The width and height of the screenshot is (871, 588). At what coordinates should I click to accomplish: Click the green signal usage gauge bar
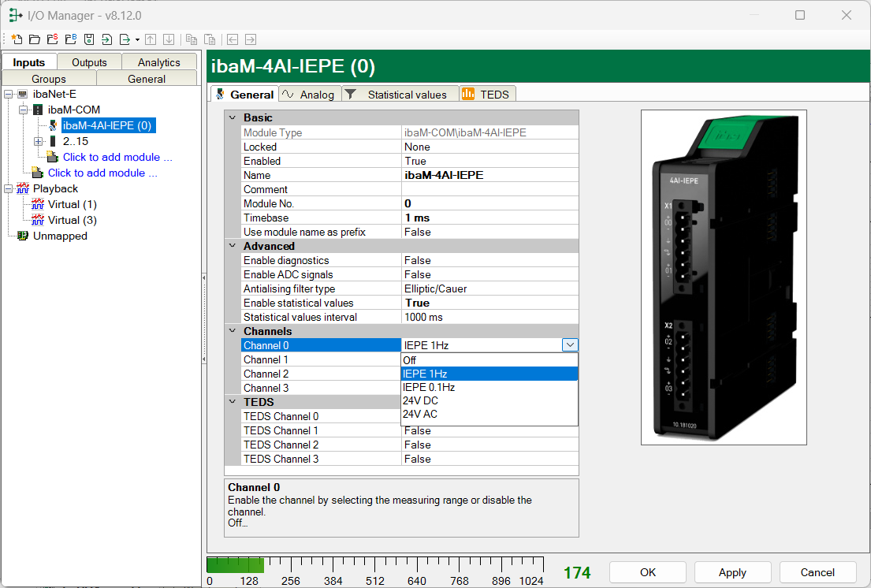tap(235, 565)
